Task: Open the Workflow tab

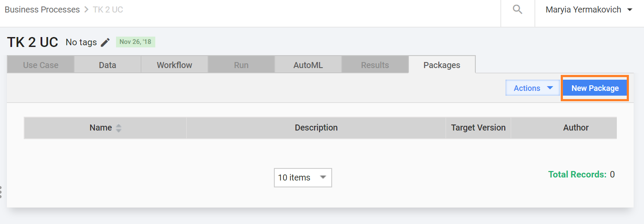Action: click(x=174, y=65)
